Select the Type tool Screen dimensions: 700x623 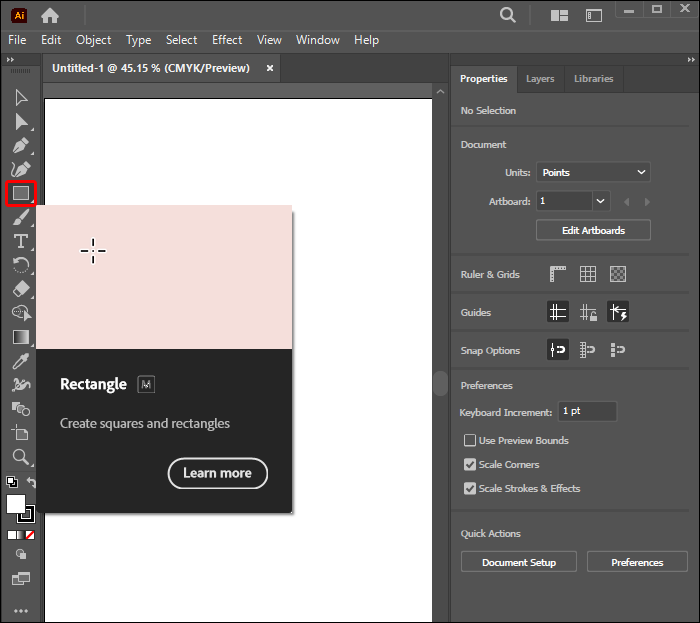(21, 241)
